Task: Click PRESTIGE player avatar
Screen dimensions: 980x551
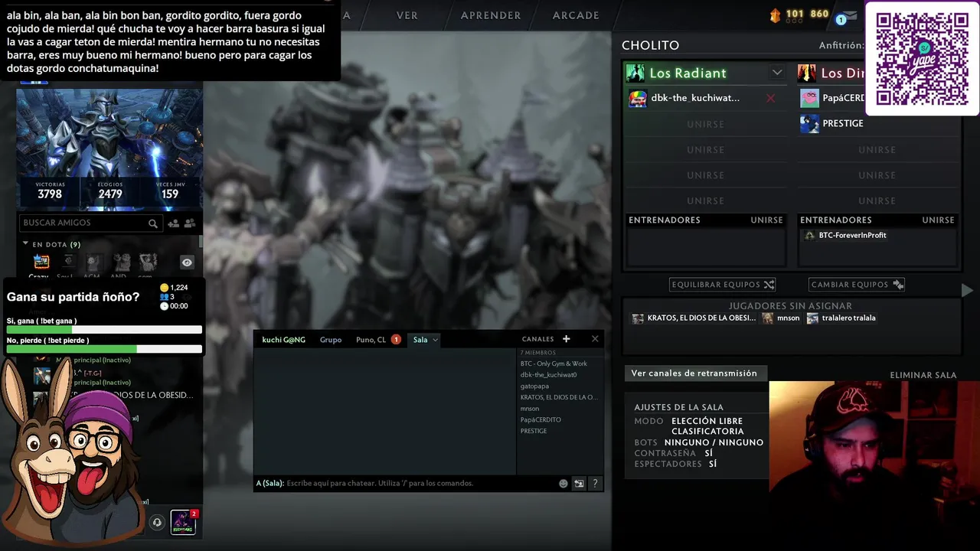Action: 809,123
